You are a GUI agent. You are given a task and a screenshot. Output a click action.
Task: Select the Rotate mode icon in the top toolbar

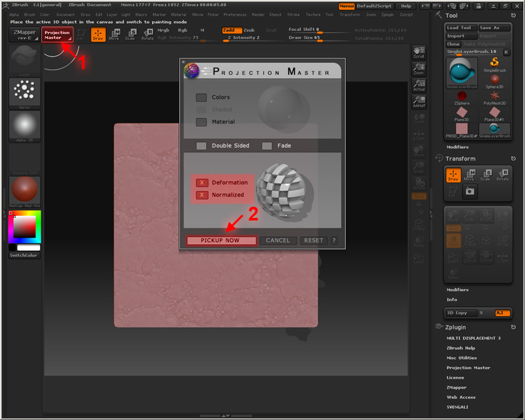[147, 35]
